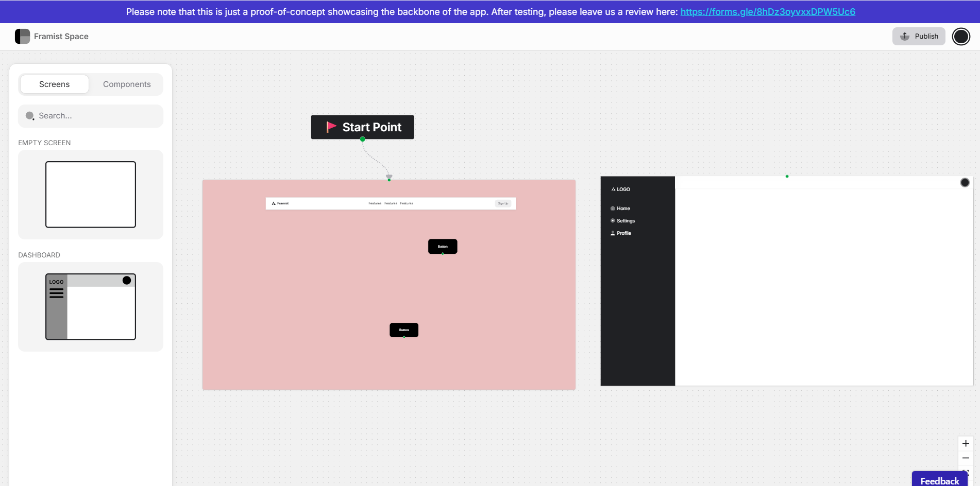Click the search magnifier icon
The height and width of the screenshot is (486, 980).
30,116
